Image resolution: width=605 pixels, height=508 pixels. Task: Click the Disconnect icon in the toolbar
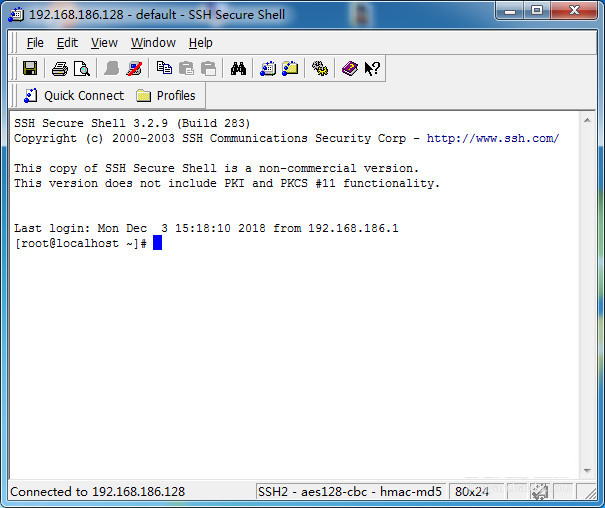[134, 69]
